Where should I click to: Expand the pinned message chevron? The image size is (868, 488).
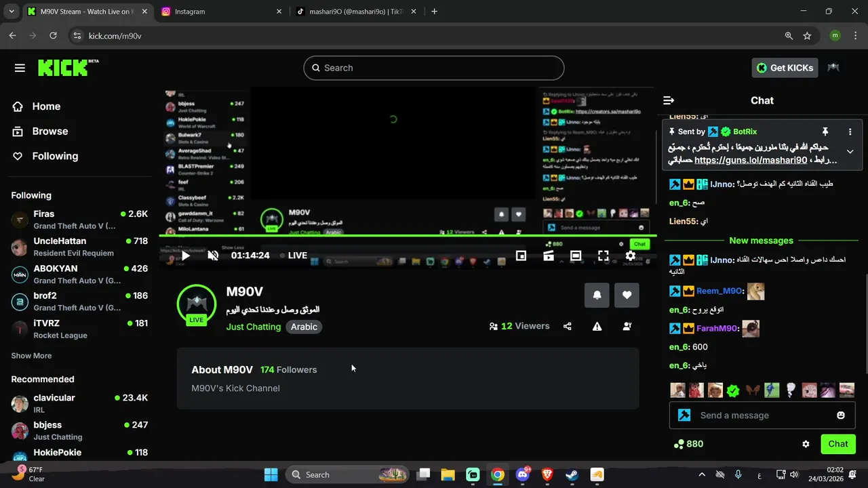pos(850,151)
